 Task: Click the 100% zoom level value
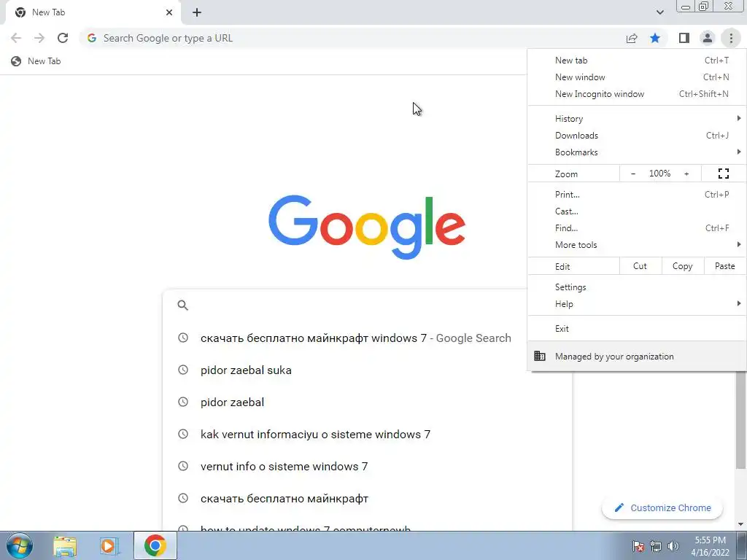coord(659,174)
